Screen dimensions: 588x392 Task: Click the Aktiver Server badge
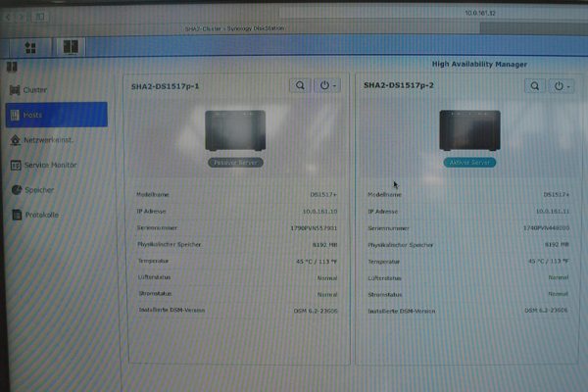click(x=469, y=163)
